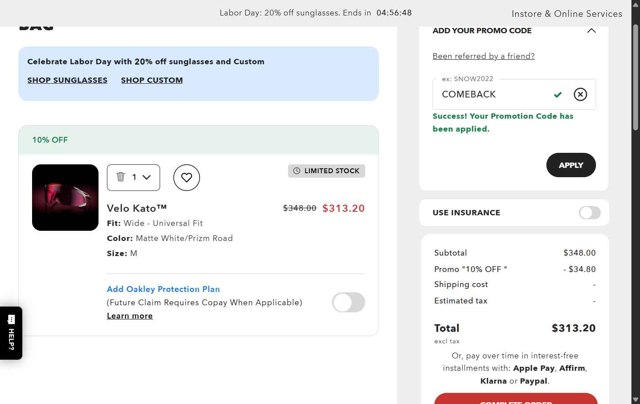Screen dimensions: 640x404
Task: Click the trash icon beside quantity
Action: click(x=120, y=177)
